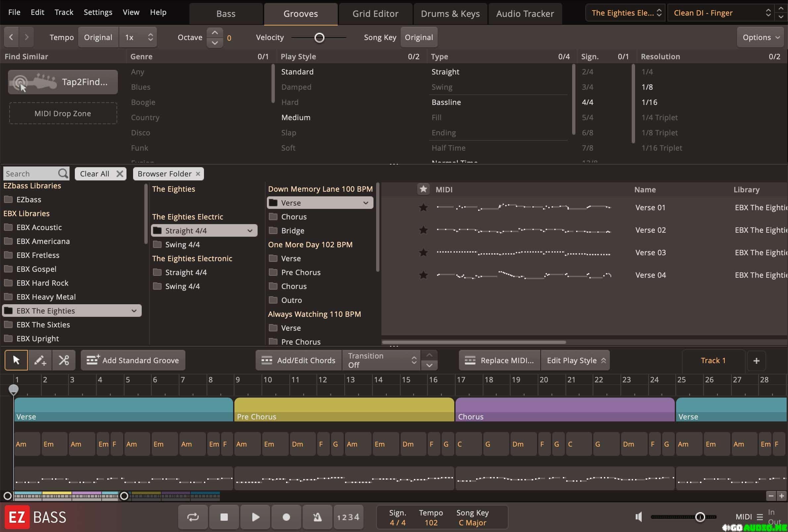Add a new track with plus

(x=757, y=361)
